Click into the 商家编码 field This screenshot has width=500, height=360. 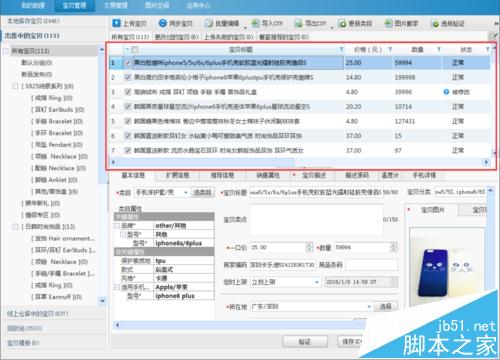pyautogui.click(x=282, y=265)
